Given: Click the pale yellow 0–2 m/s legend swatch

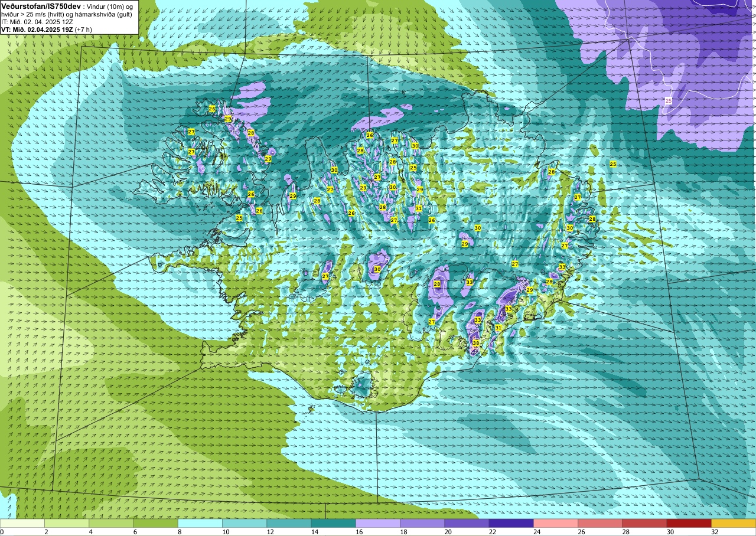Looking at the screenshot, I should (x=22, y=523).
